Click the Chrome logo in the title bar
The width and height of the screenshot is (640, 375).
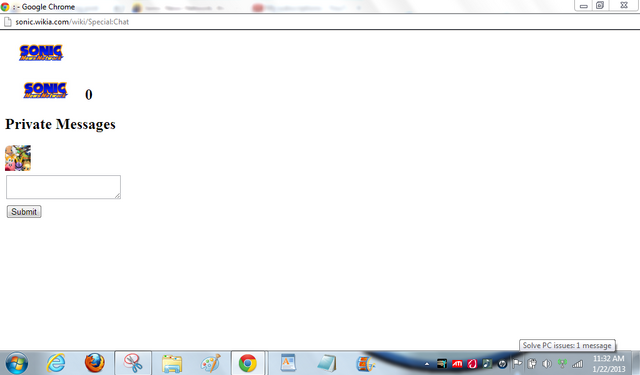[5, 7]
